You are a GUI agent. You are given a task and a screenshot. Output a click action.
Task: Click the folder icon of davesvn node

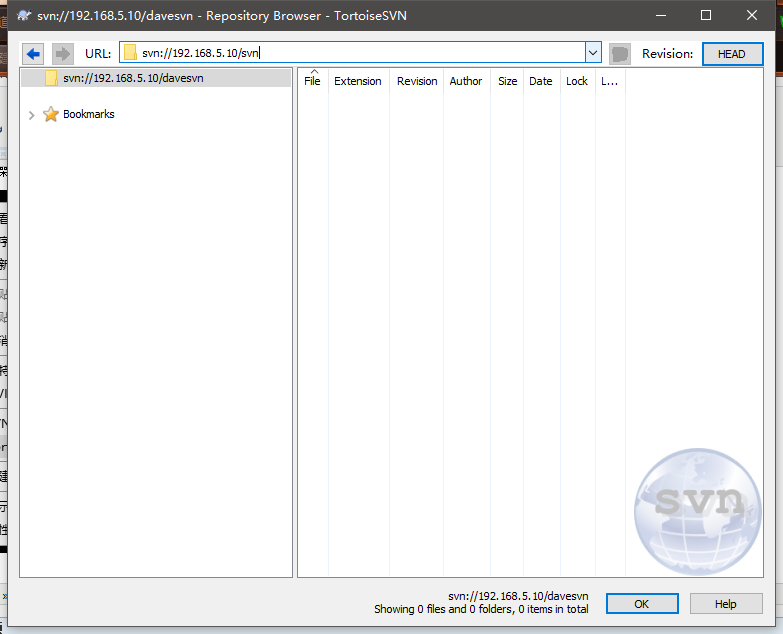click(51, 78)
